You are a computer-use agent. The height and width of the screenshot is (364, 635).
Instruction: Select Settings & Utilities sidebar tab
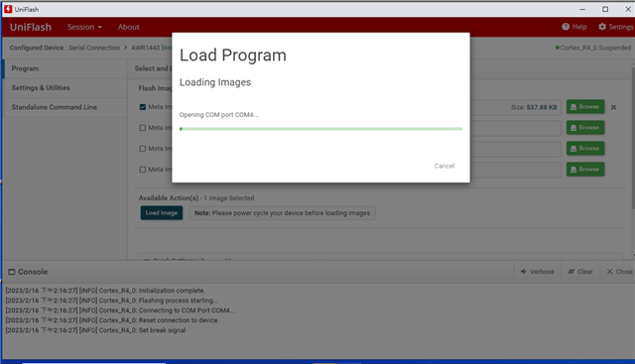point(65,88)
